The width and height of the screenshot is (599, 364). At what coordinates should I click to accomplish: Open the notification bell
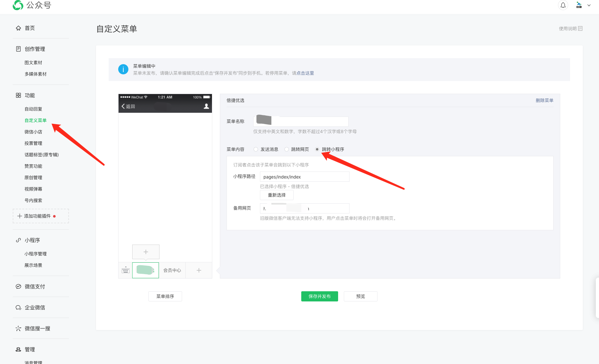[x=563, y=5]
